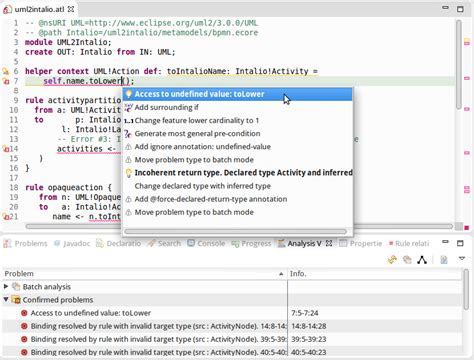
Task: Maximize the editor area
Action: [460, 9]
